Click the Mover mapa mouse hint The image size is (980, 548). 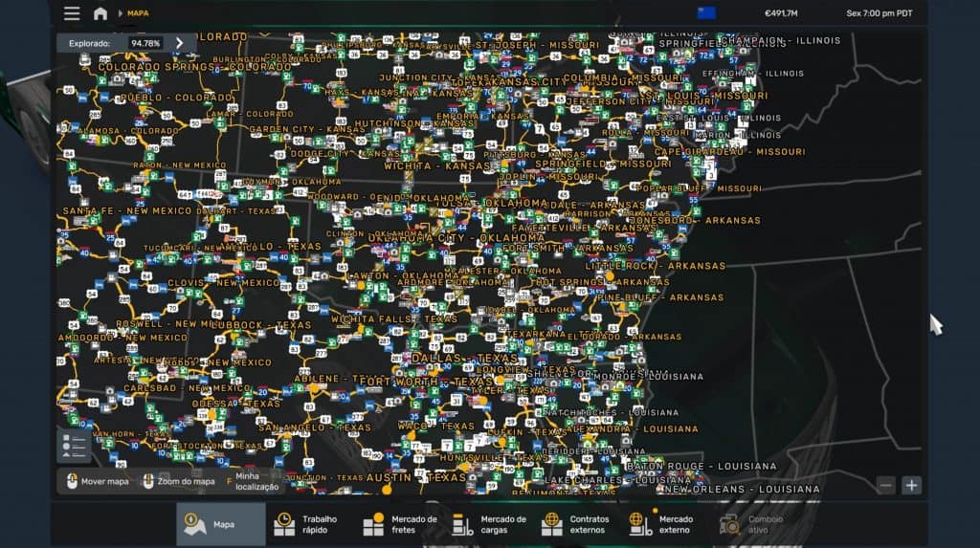click(97, 481)
